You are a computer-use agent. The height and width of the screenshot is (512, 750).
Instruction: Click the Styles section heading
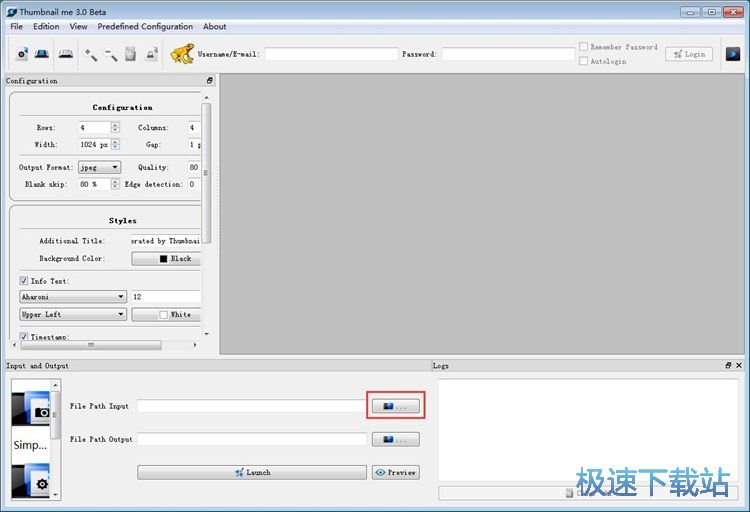click(x=122, y=221)
